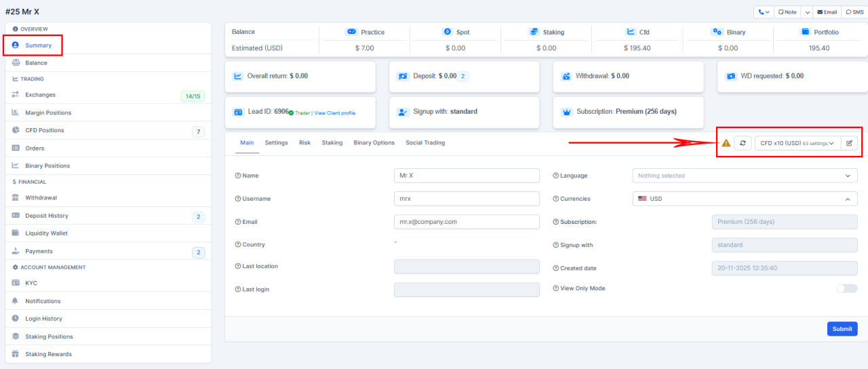Screen dimensions: 868x369
Task: Switch to the Risk tab
Action: pos(304,142)
